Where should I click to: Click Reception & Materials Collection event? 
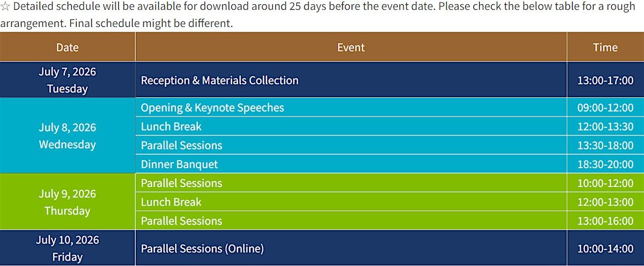point(219,80)
